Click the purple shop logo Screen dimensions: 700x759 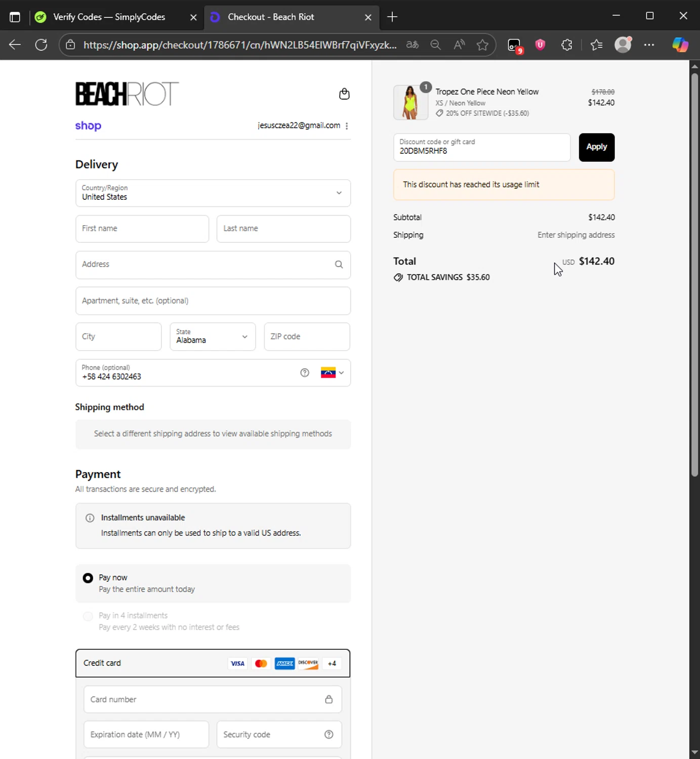(x=88, y=126)
